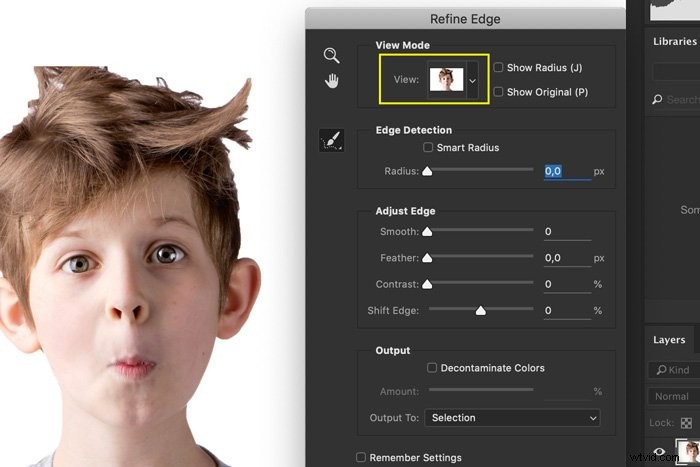Image resolution: width=700 pixels, height=467 pixels.
Task: Select the Zoom tool in Refine Edge
Action: [x=331, y=55]
